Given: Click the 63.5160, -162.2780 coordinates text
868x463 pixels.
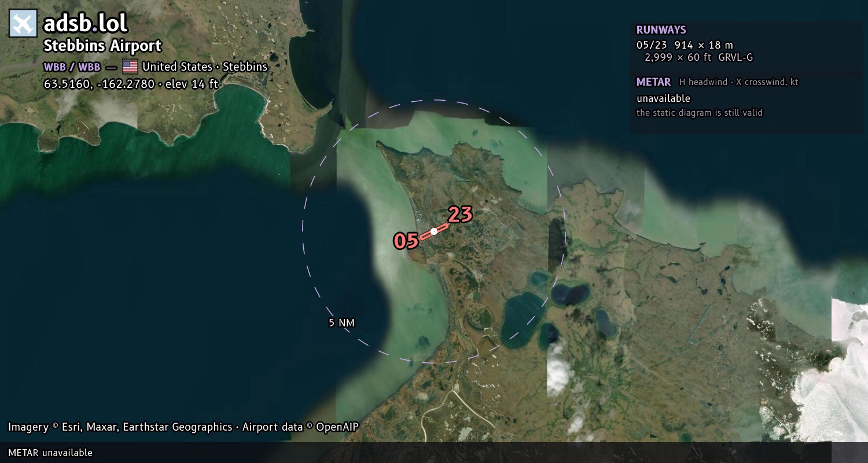Looking at the screenshot, I should click(x=99, y=84).
